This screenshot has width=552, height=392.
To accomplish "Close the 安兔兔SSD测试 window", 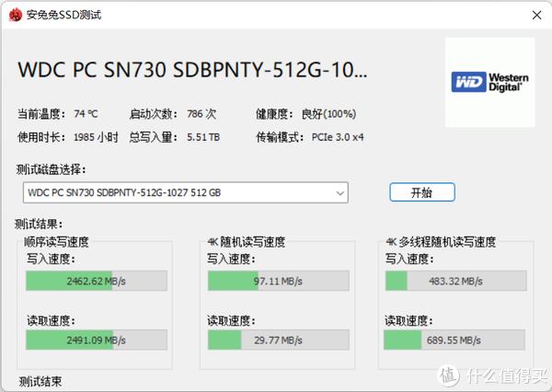I will point(536,15).
